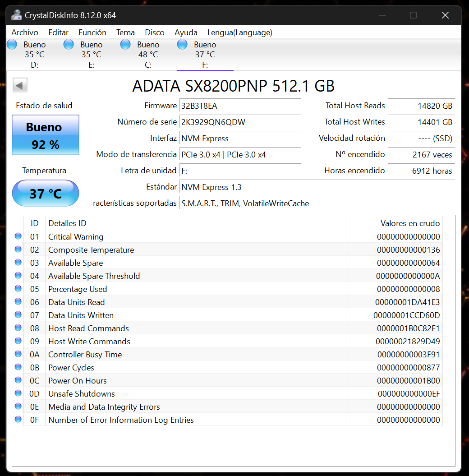Click the Interfaz field NVM Express
Viewport: 469px width, 476px height.
(240, 139)
